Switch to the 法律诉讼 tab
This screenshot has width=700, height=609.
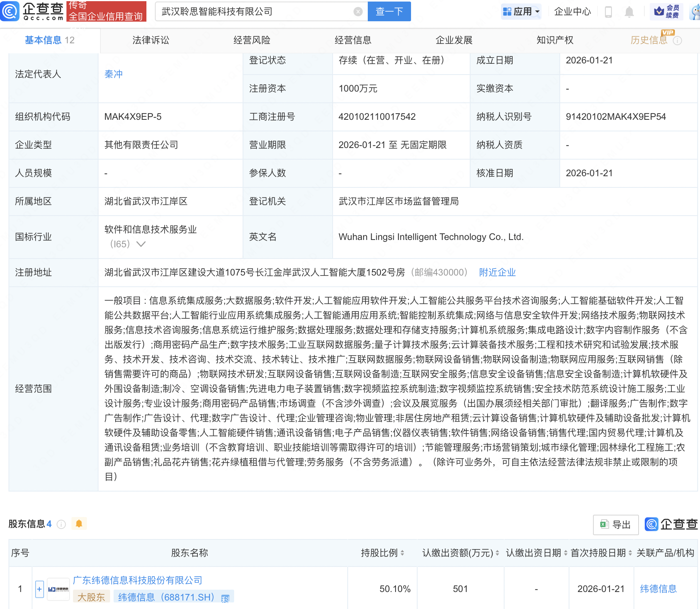tap(150, 40)
